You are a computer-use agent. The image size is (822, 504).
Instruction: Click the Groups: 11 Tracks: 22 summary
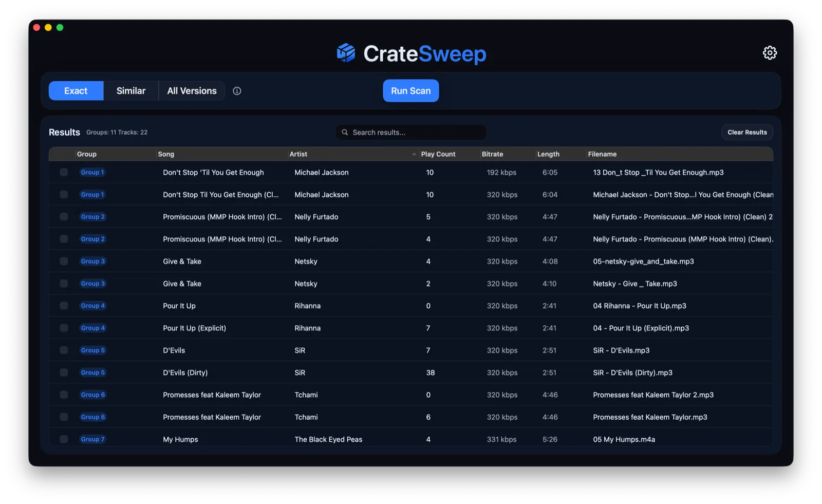point(117,133)
